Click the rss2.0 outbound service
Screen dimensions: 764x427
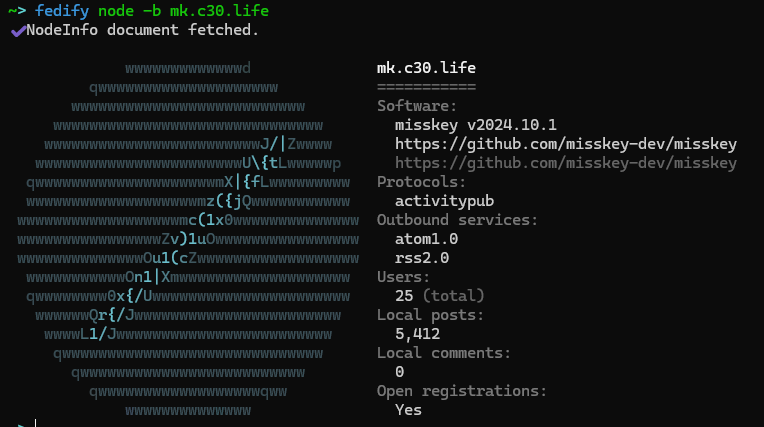click(422, 258)
